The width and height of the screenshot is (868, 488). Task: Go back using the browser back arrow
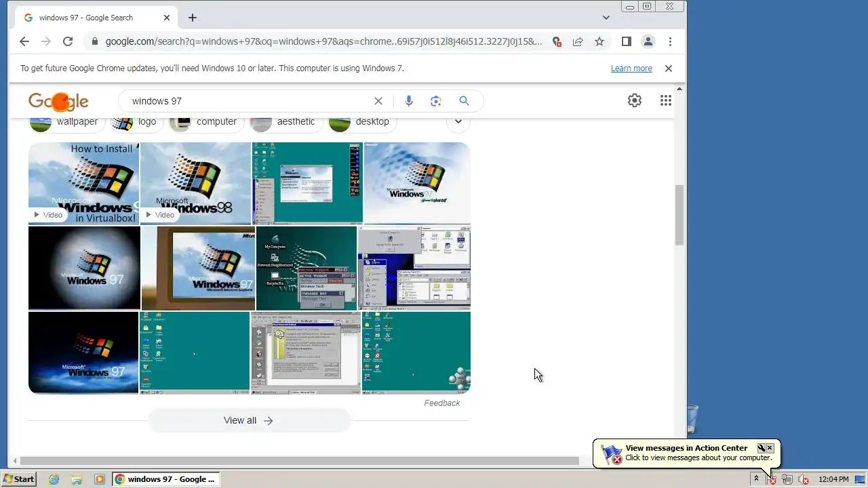coord(24,41)
